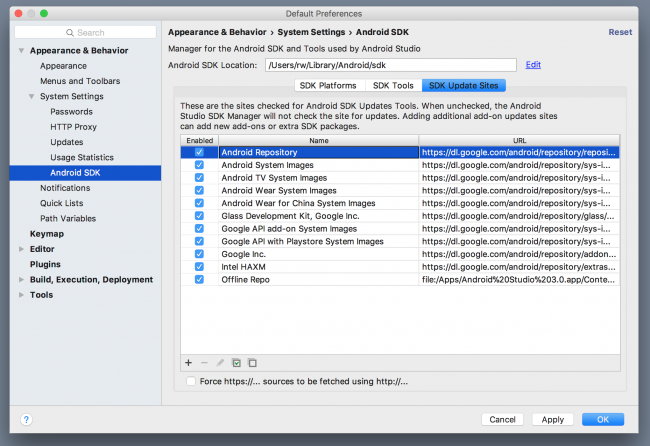Select HTTP Proxy in the settings tree

tap(73, 127)
